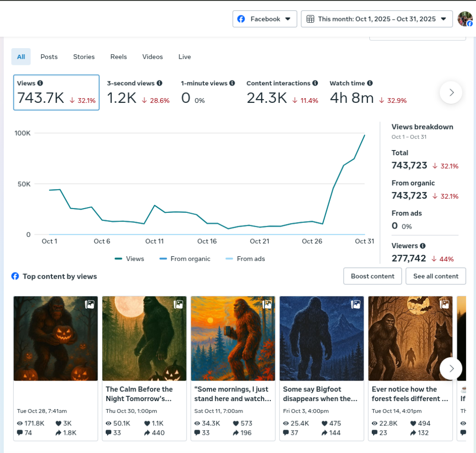Select the Content interactions metric card

[x=282, y=92]
